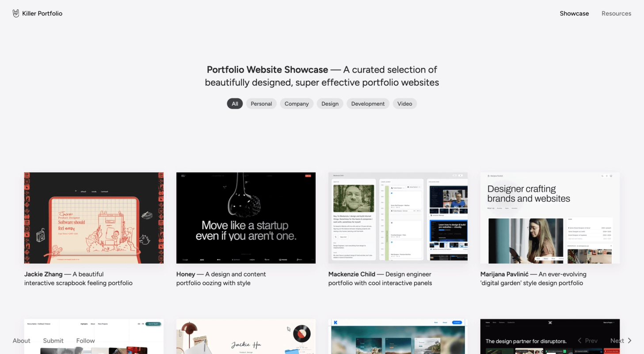The width and height of the screenshot is (644, 354).
Task: Open the Submit footer link
Action: 53,341
